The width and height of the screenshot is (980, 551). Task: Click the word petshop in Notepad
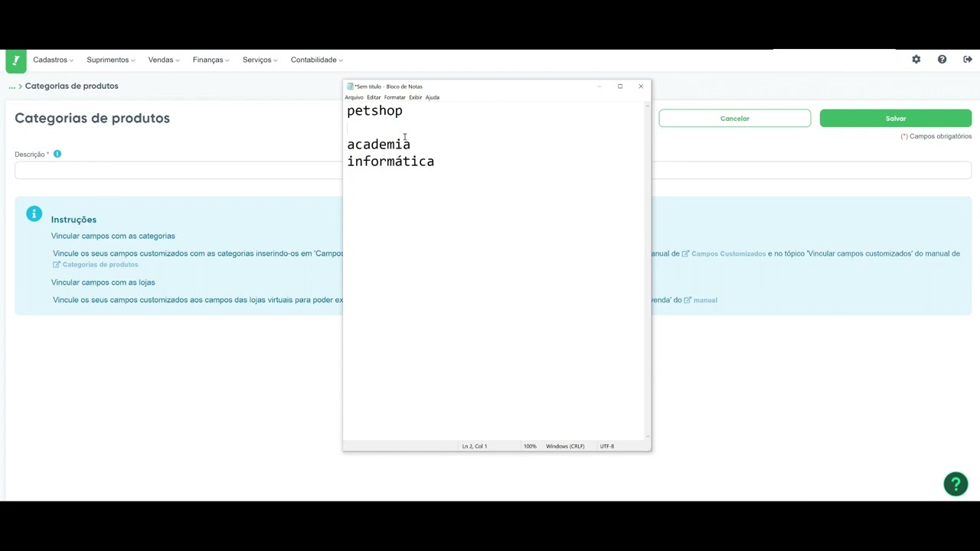click(x=374, y=111)
